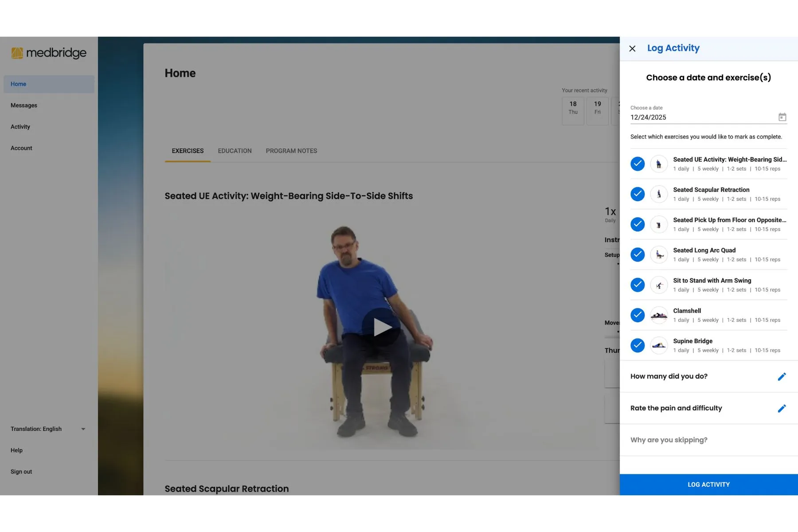Uncheck the Seated Scapular Retraction exercise
Screen dimensions: 798x532
(637, 194)
